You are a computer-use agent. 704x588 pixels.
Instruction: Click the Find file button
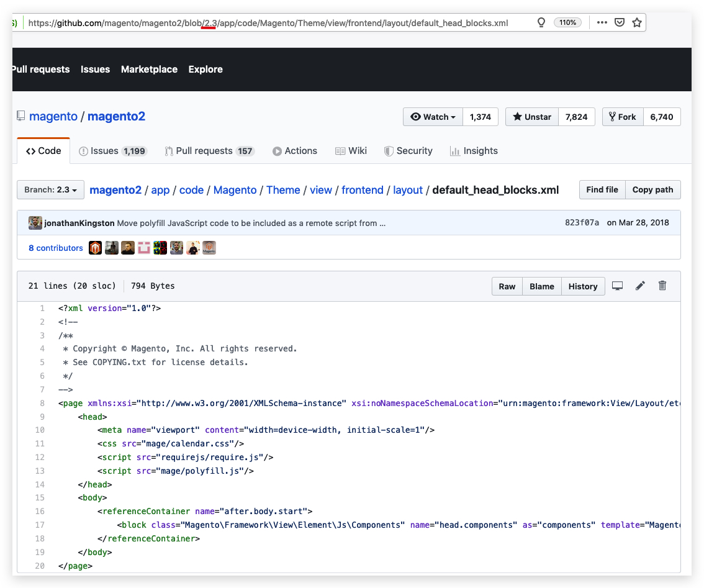tap(602, 189)
